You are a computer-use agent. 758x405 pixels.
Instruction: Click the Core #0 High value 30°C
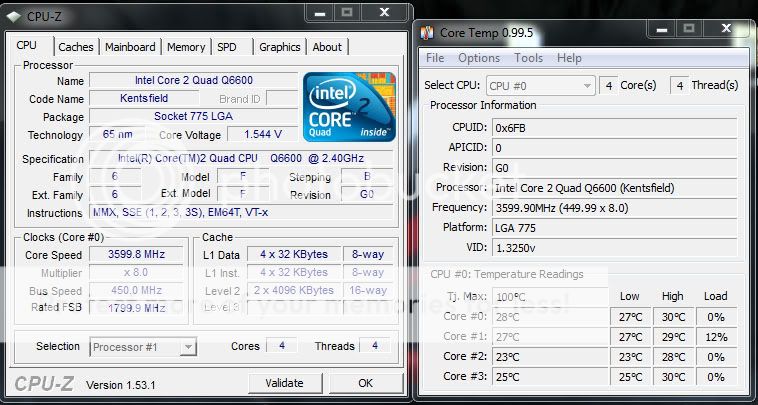[673, 317]
